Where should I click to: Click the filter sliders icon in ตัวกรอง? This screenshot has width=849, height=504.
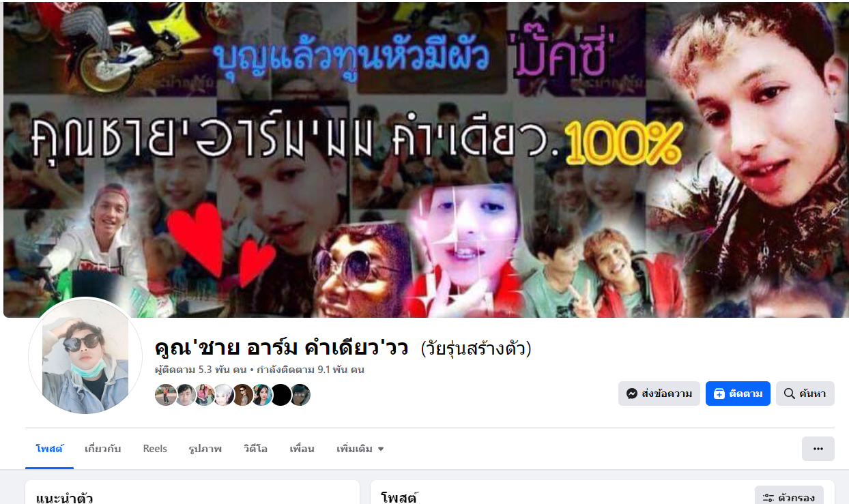(x=768, y=498)
